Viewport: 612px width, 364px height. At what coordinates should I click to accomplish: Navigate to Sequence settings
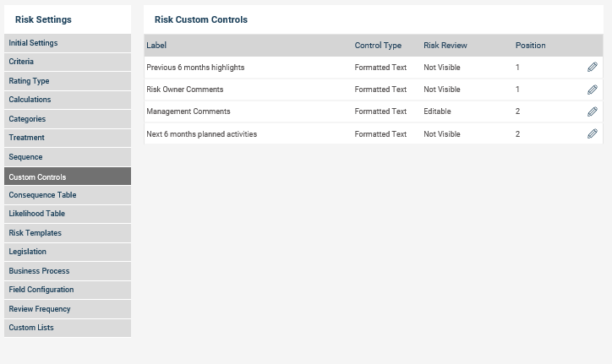tap(68, 157)
